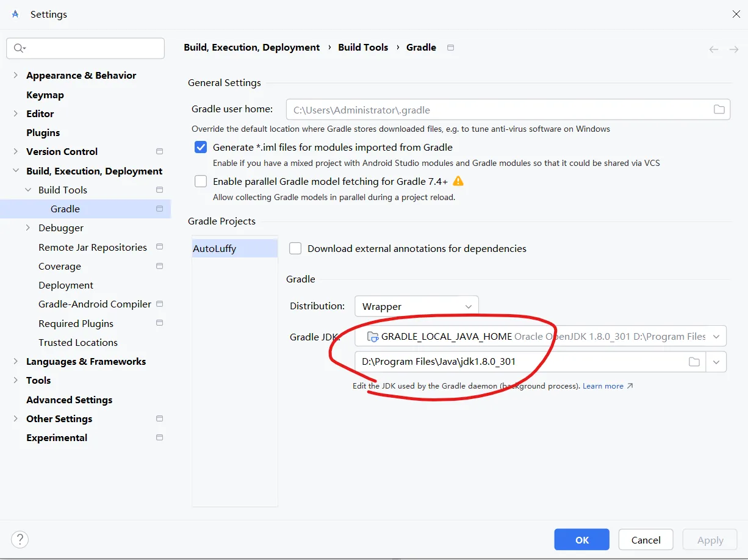Click project icon next to Gradle-Android Compiler

click(159, 304)
